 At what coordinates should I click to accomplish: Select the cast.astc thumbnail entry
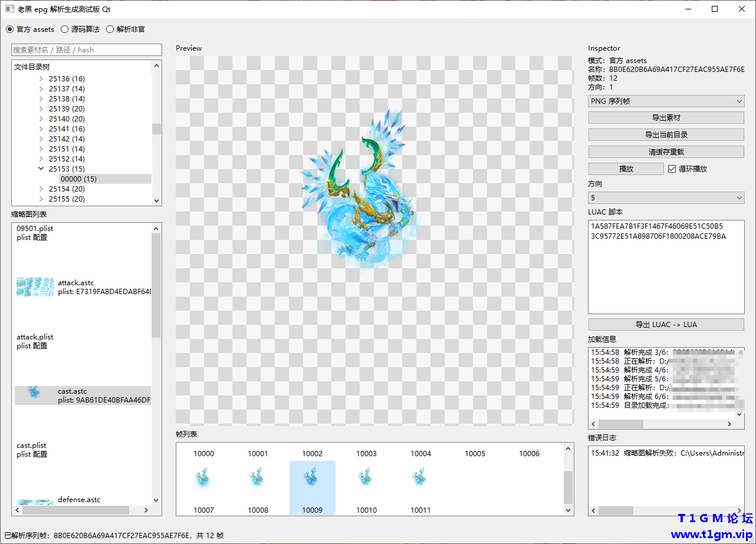(83, 395)
